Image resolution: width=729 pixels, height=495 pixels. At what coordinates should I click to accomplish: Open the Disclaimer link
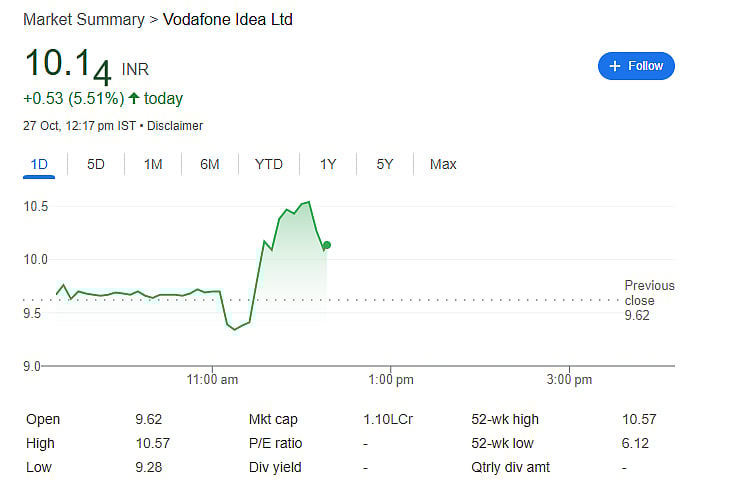pos(175,126)
